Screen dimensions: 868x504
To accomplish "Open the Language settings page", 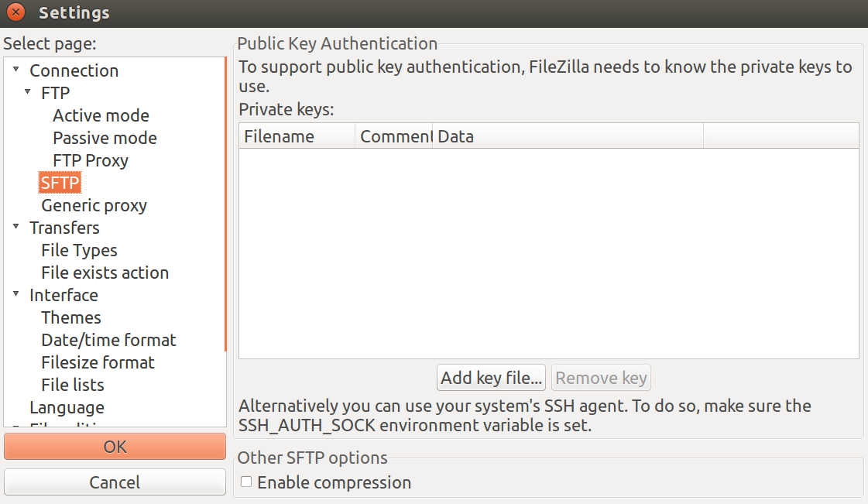I will point(67,407).
